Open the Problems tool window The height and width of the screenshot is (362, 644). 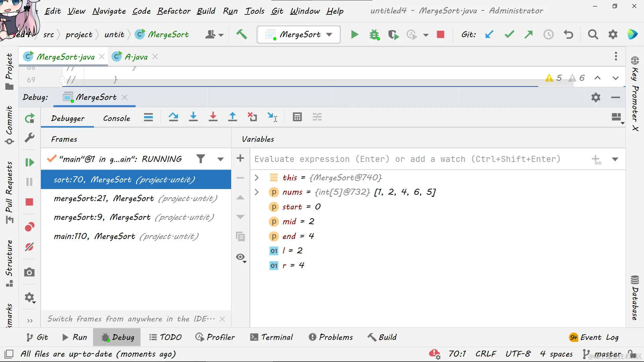click(x=331, y=337)
